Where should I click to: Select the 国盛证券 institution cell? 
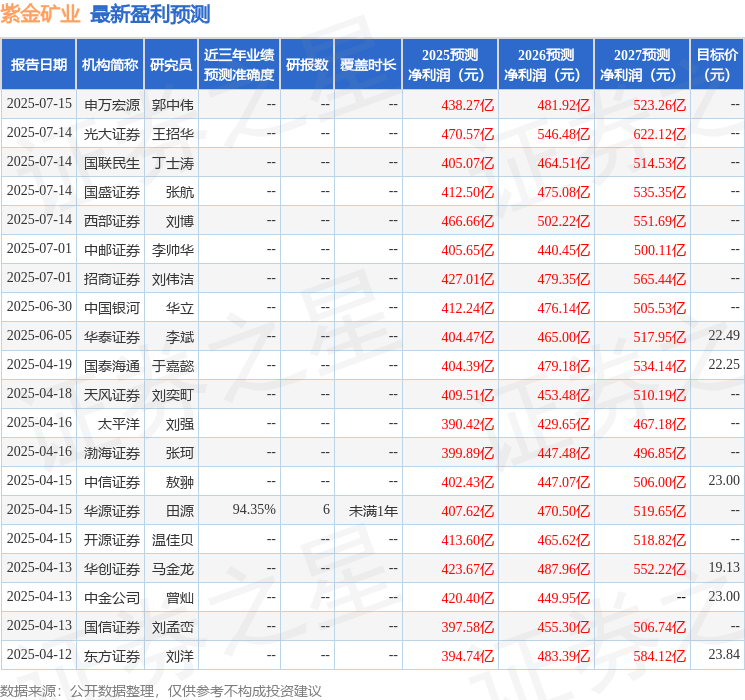(112, 192)
